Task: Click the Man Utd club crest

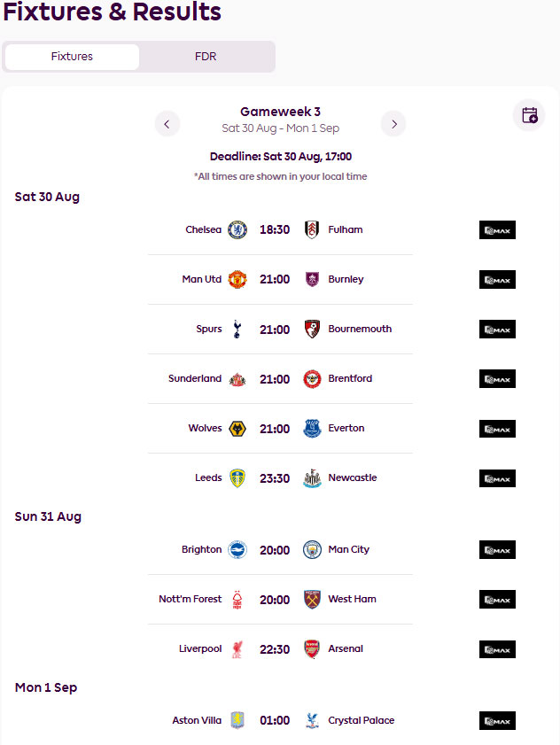Action: point(237,279)
